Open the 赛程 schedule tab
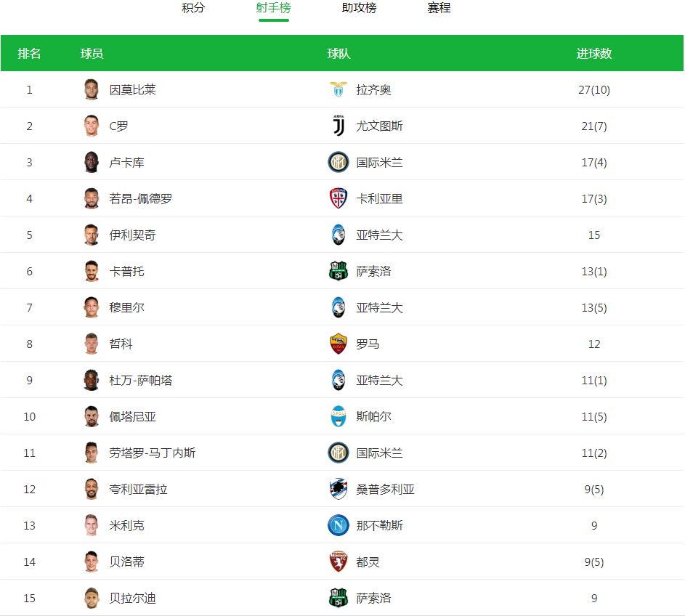The height and width of the screenshot is (616, 685). [439, 8]
